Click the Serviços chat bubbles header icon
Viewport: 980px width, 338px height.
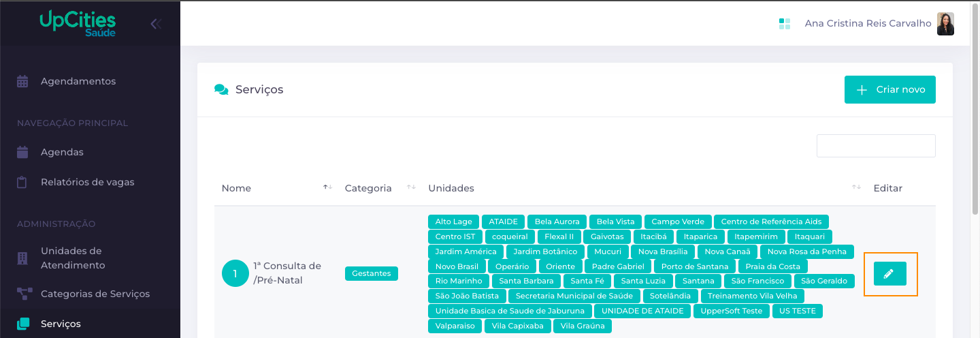click(221, 89)
